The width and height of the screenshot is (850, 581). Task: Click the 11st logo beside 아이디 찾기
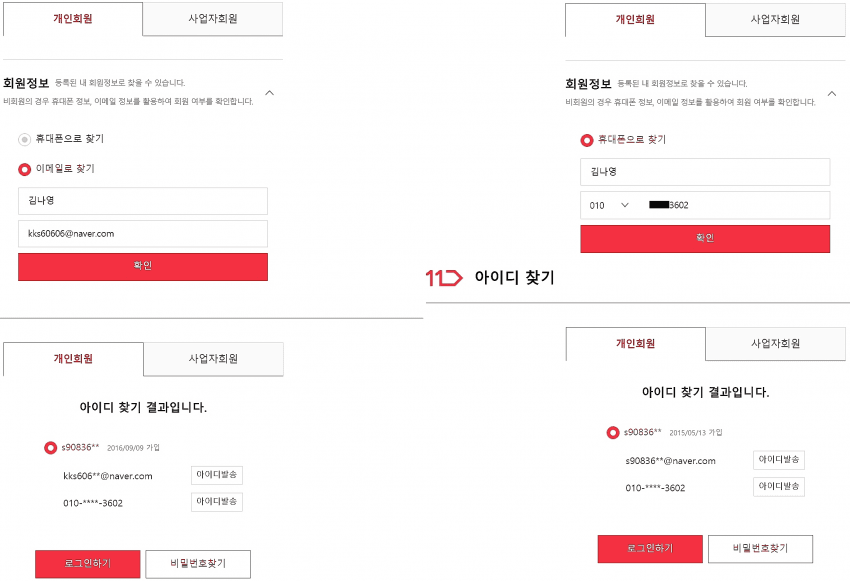click(x=444, y=278)
